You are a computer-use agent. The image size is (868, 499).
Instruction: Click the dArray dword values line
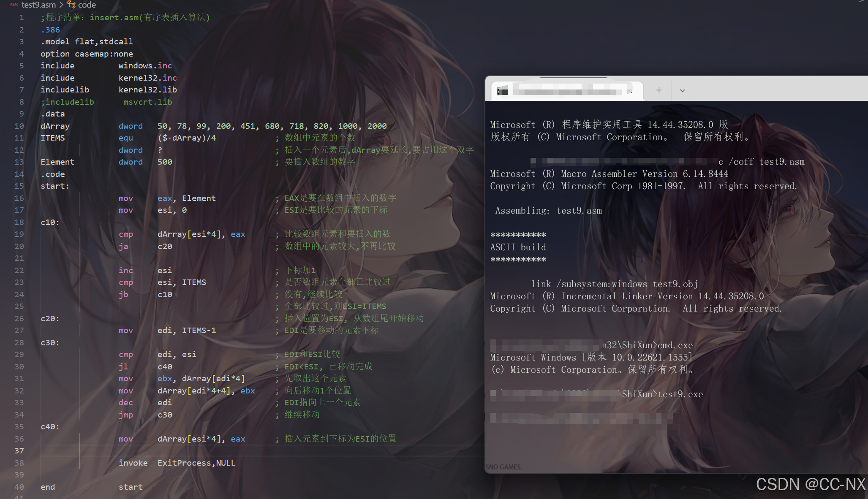[x=272, y=126]
